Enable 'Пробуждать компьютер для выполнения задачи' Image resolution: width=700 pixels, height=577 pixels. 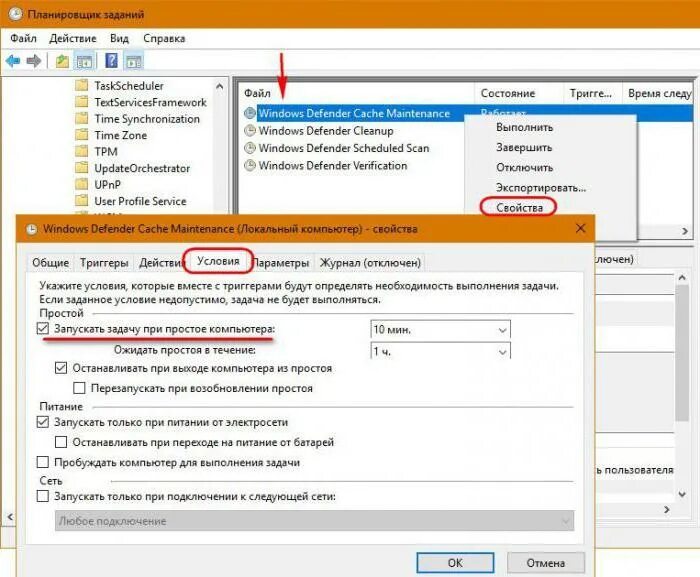coord(42,462)
